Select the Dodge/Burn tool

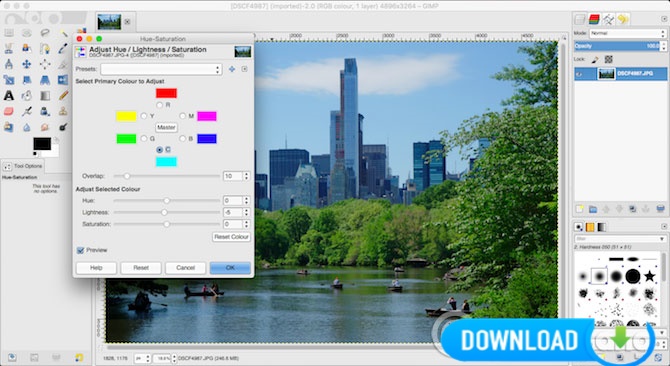click(63, 127)
